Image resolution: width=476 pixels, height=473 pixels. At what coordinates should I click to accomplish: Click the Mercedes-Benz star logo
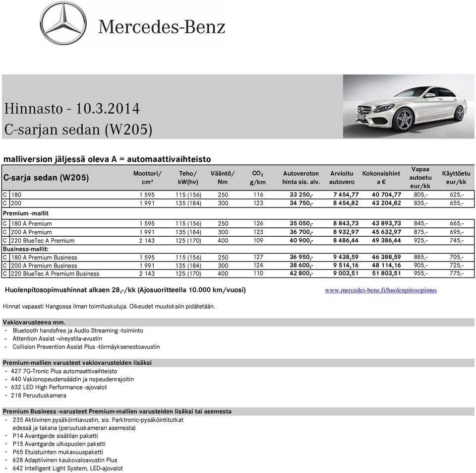(63, 23)
